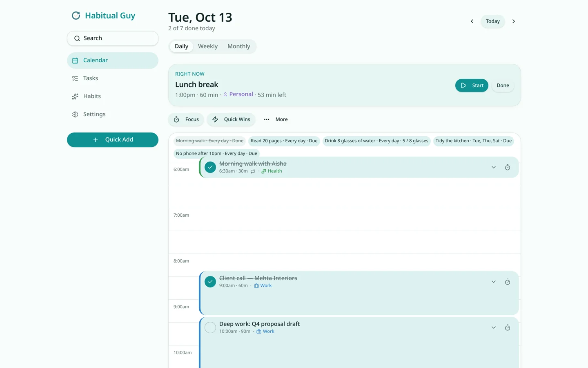The height and width of the screenshot is (368, 588).
Task: Expand Client call Mehta Interiors details
Action: point(494,282)
